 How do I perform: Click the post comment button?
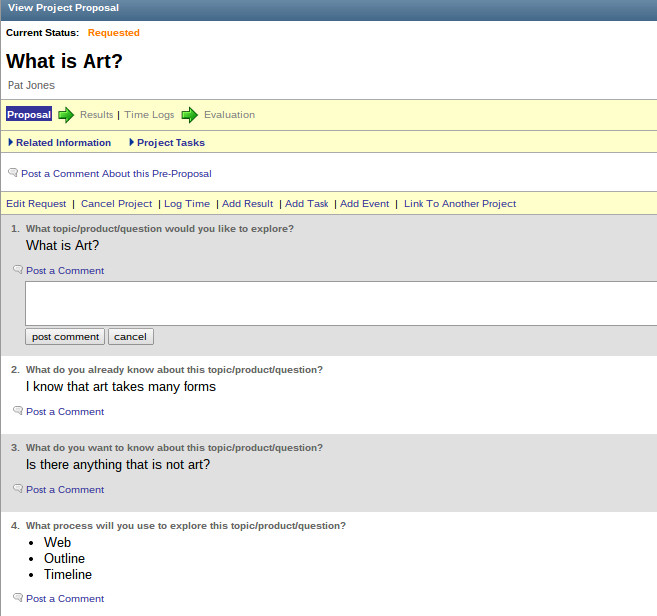click(x=65, y=336)
